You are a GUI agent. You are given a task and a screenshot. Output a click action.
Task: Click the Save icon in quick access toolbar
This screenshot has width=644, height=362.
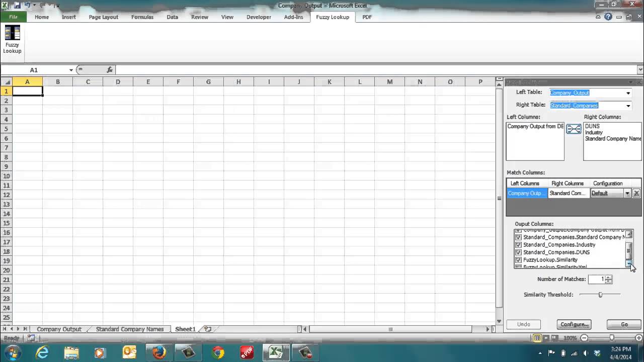17,5
